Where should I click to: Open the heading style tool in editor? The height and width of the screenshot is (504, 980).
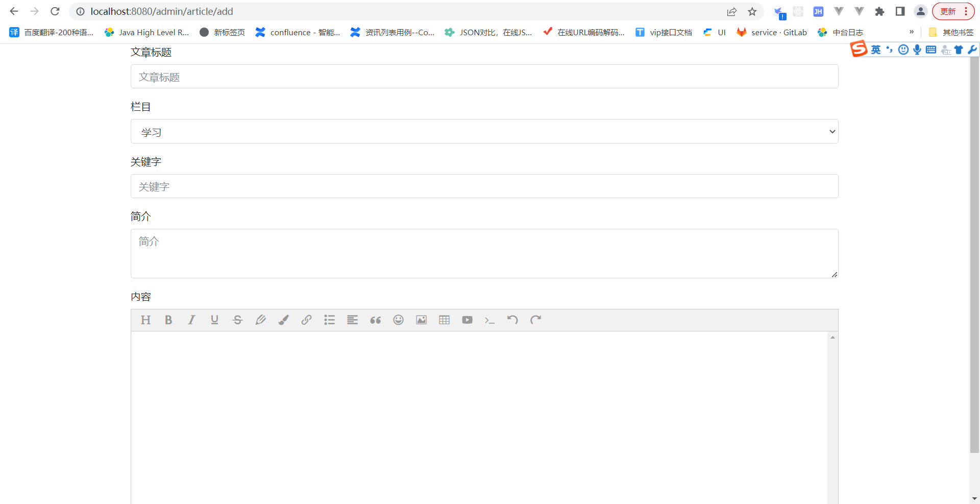pyautogui.click(x=145, y=320)
